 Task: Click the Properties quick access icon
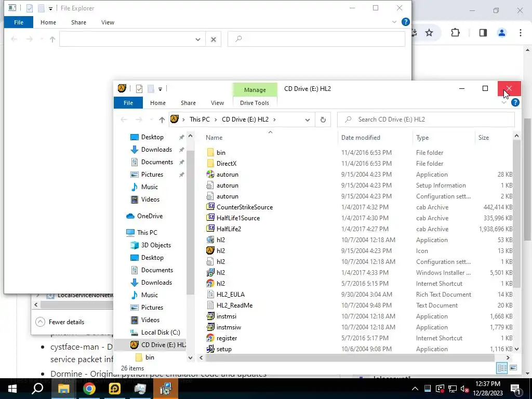pyautogui.click(x=139, y=89)
